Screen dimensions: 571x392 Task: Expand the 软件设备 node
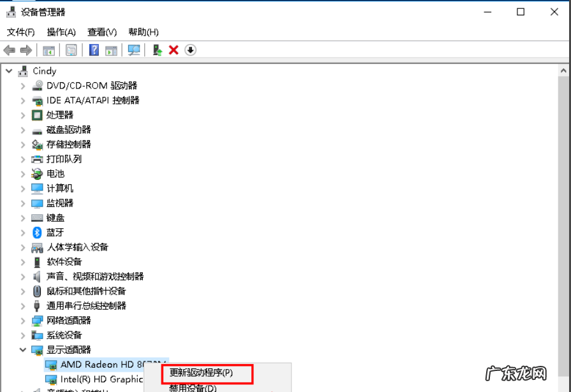tap(23, 262)
